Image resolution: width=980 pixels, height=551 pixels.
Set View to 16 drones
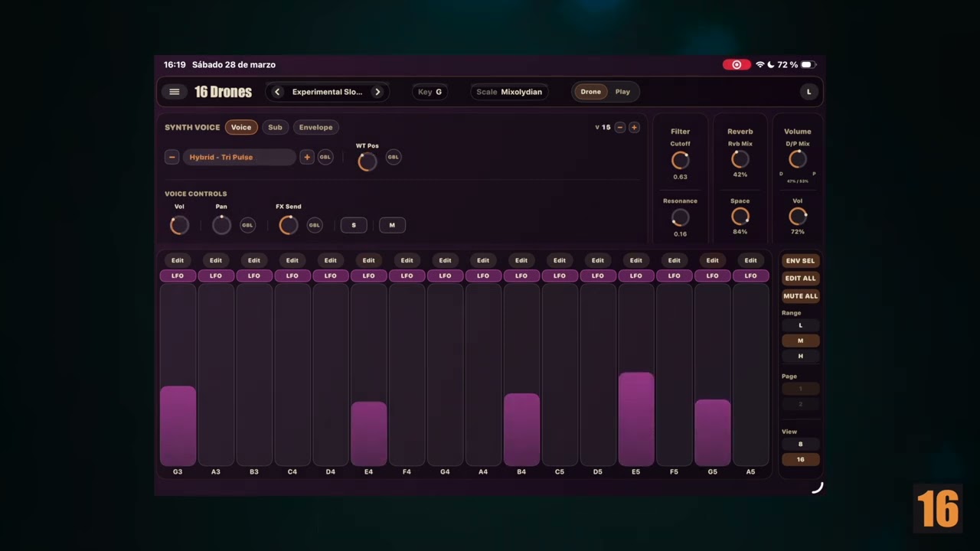tap(800, 459)
